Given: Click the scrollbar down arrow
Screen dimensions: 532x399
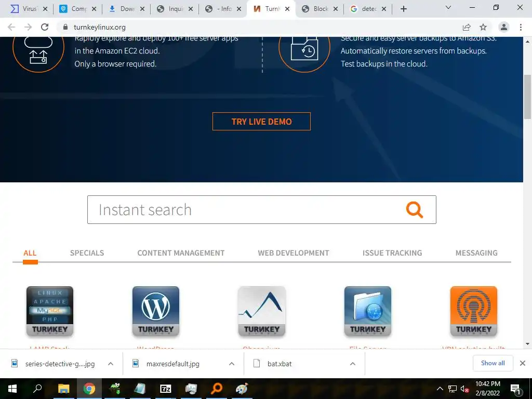Looking at the screenshot, I should (528, 344).
